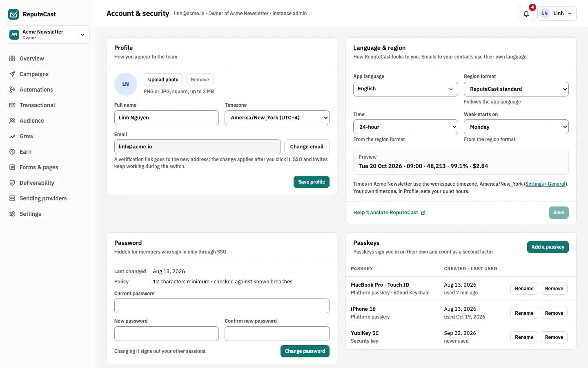The image size is (588, 368).
Task: Save the profile
Action: coord(312,182)
